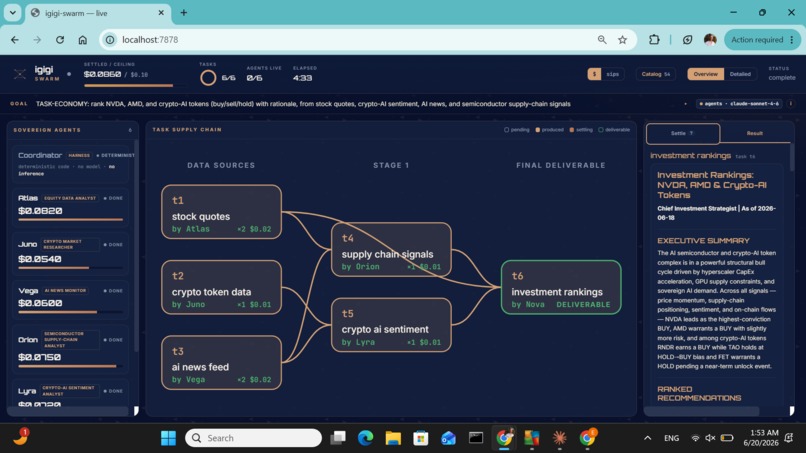806x453 pixels.
Task: Toggle the produced legend filter
Action: coord(549,130)
